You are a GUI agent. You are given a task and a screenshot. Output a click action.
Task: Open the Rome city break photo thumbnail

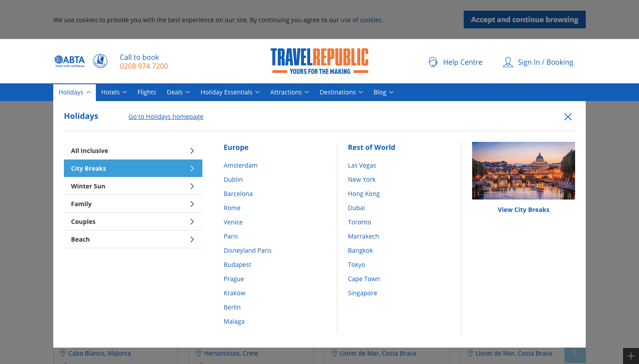tap(524, 171)
